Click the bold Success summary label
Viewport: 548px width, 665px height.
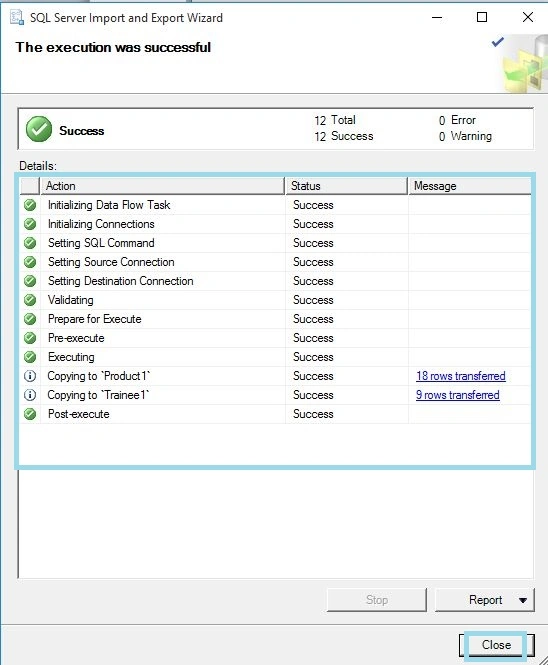coord(81,131)
